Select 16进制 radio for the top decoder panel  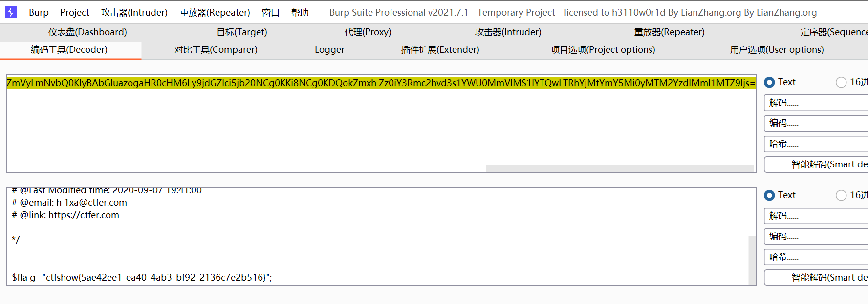pos(841,82)
